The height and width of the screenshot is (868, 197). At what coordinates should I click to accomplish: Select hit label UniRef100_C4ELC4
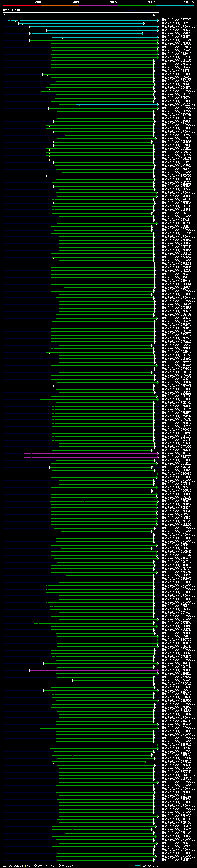click(176, 755)
